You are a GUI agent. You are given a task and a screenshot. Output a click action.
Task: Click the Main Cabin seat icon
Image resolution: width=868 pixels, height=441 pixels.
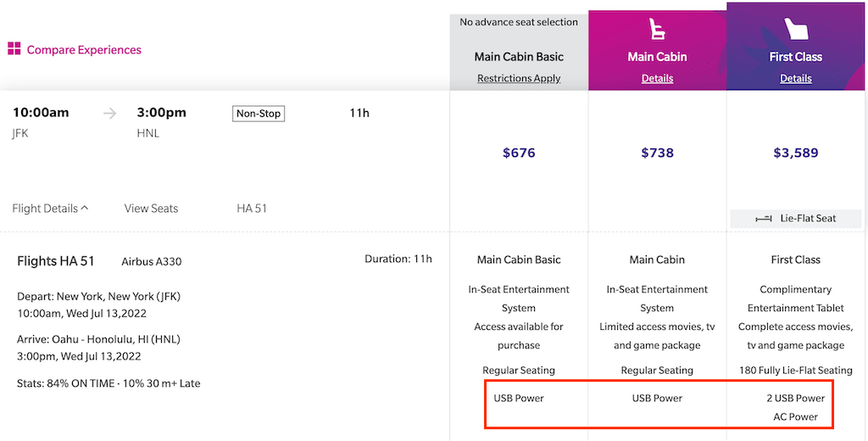[x=657, y=29]
